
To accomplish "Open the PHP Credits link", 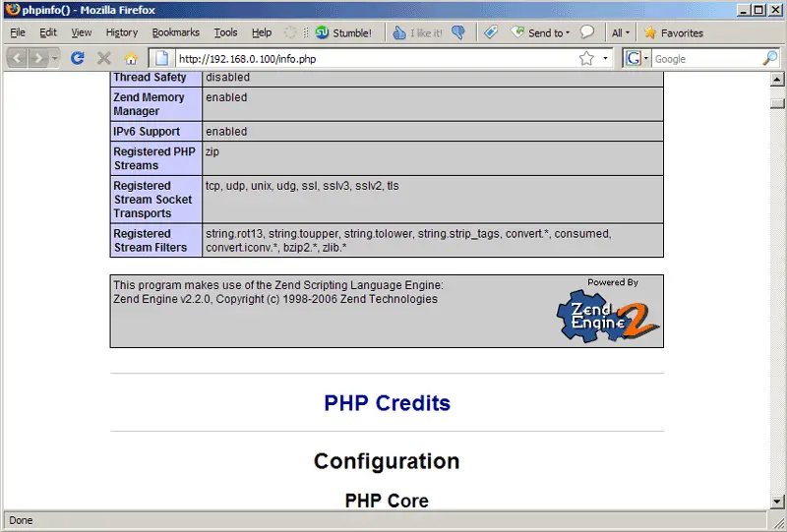I will point(387,403).
